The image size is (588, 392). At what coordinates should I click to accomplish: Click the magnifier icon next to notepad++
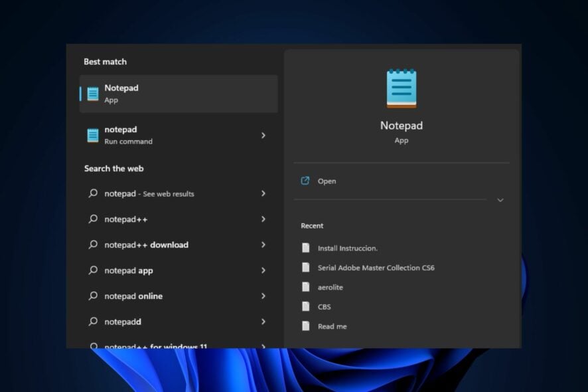click(93, 219)
